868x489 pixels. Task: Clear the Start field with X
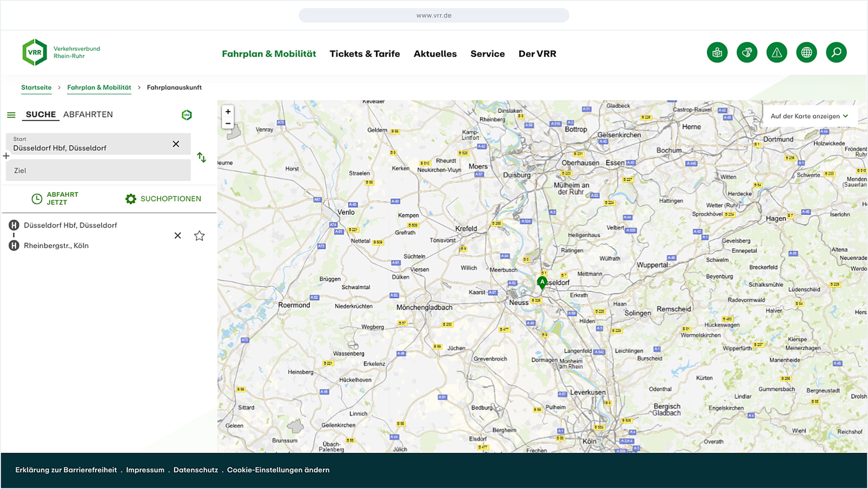click(176, 144)
